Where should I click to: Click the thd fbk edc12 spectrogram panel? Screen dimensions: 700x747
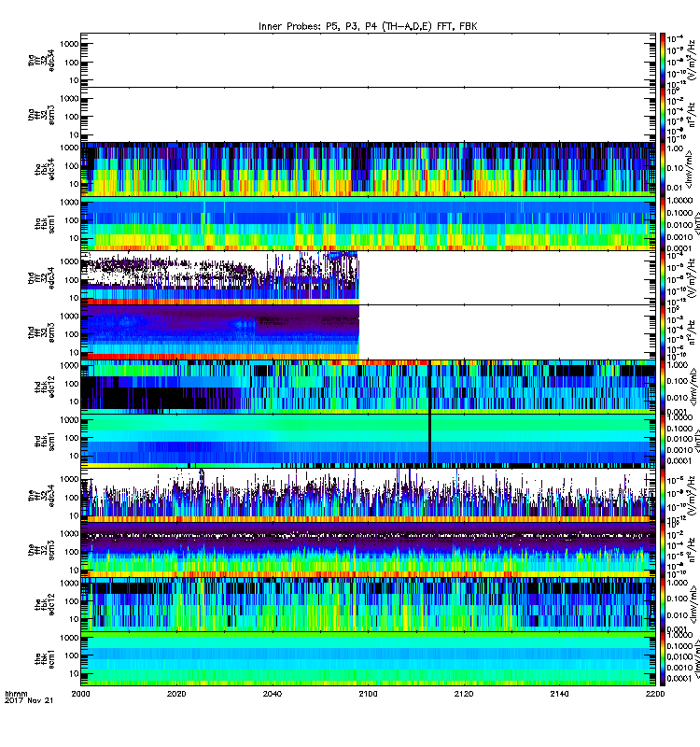pyautogui.click(x=368, y=387)
